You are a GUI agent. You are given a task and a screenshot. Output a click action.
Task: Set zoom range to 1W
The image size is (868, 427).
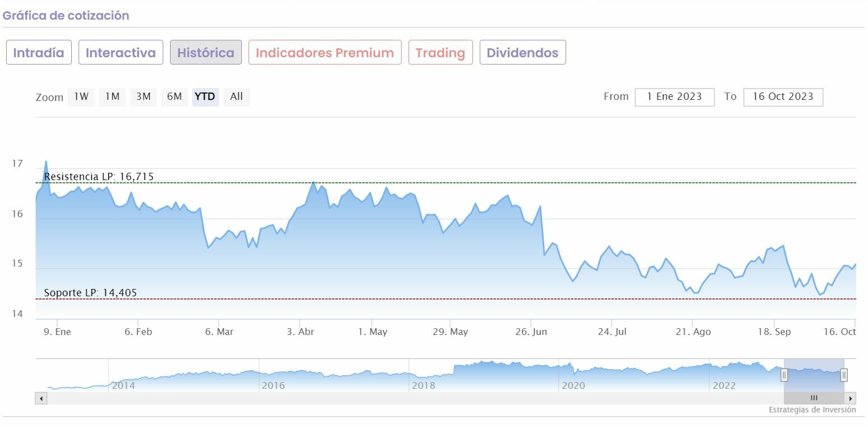[x=81, y=97]
